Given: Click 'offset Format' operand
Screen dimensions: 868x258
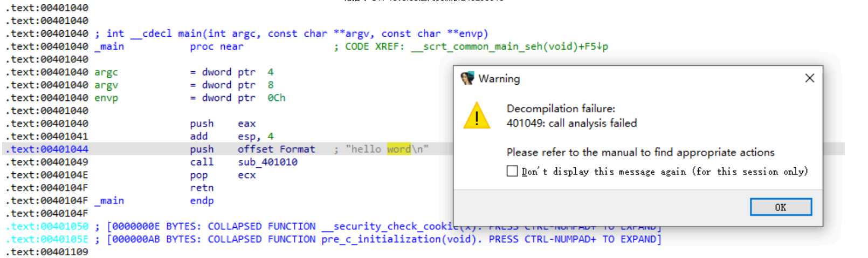Looking at the screenshot, I should coord(276,149).
